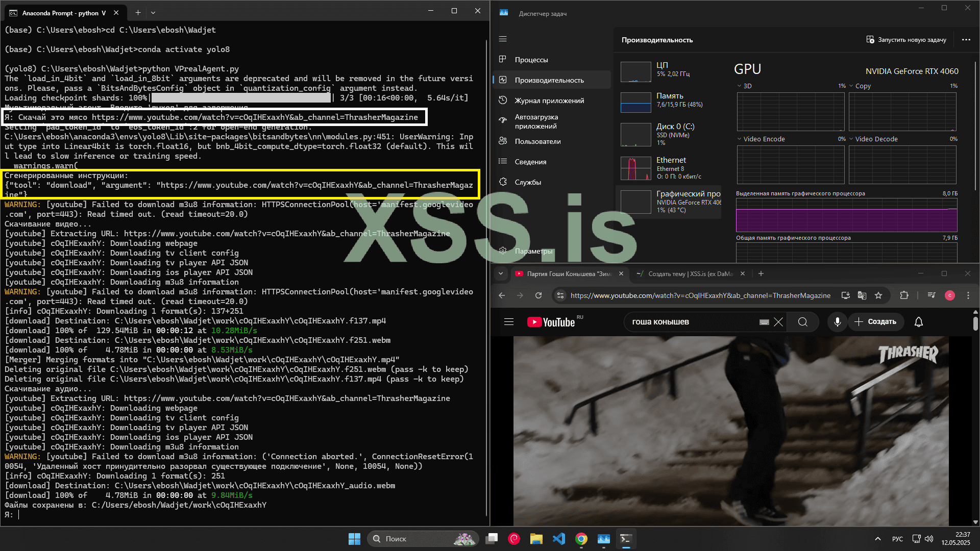Toggle YouTube on-screen keyboard icon
Screen dimensions: 980x551
(x=764, y=322)
